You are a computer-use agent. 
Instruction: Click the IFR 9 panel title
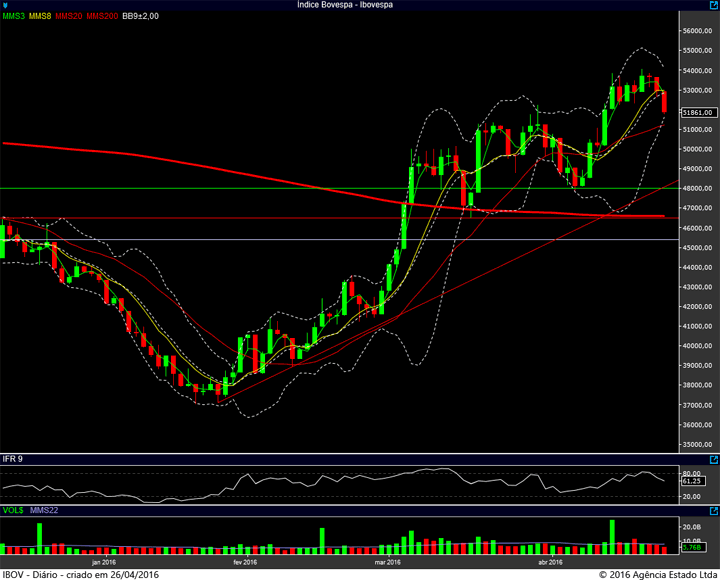coord(12,459)
